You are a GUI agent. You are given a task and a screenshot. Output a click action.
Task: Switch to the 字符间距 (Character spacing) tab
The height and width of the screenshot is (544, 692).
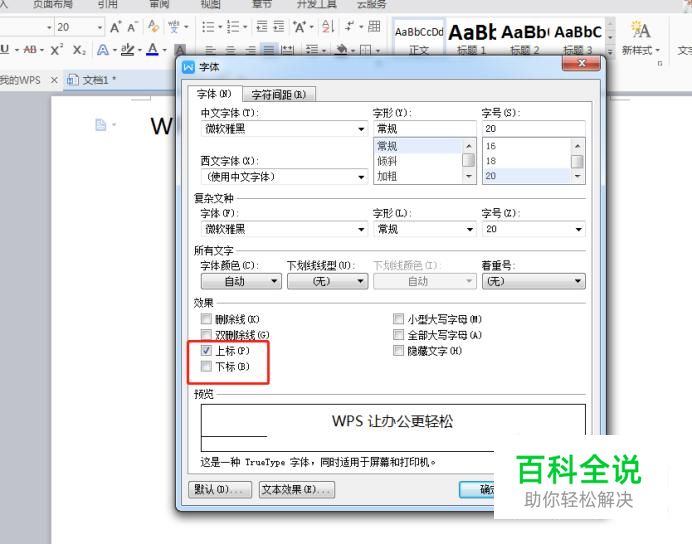[x=278, y=94]
